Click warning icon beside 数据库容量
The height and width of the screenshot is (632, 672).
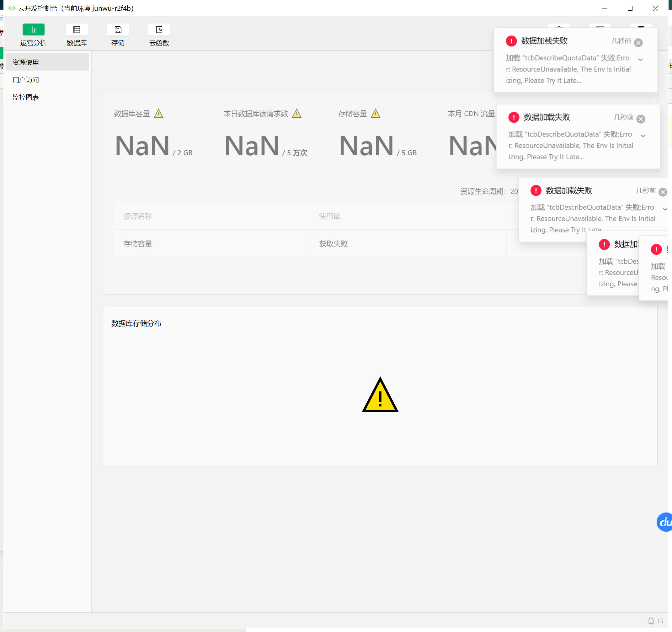point(158,114)
